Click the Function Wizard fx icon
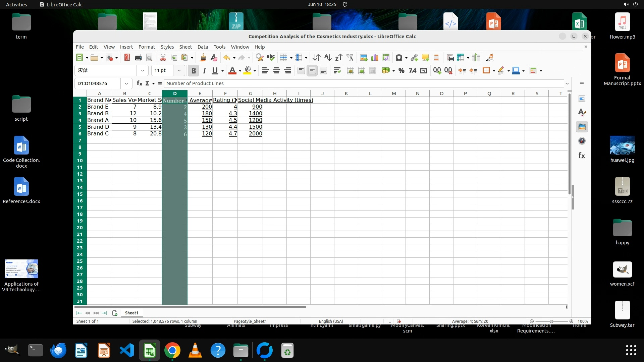The width and height of the screenshot is (644, 362). 139,83
